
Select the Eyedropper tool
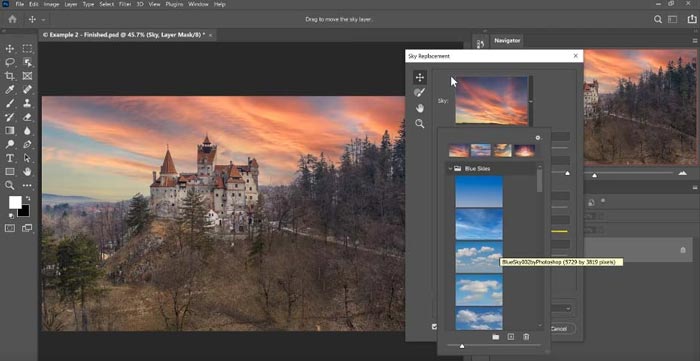(10, 90)
